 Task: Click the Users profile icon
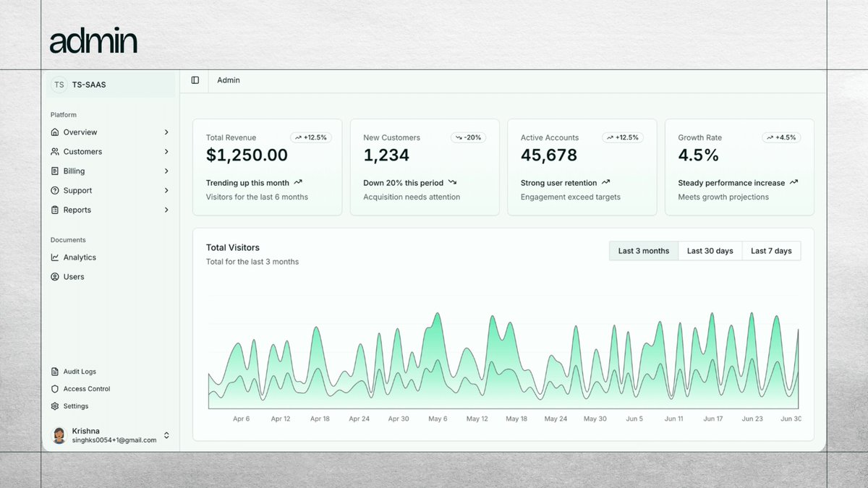point(55,277)
